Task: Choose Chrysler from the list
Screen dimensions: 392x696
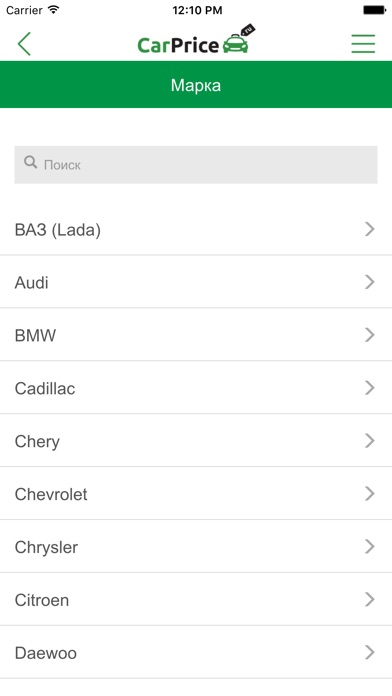Action: pyautogui.click(x=196, y=546)
